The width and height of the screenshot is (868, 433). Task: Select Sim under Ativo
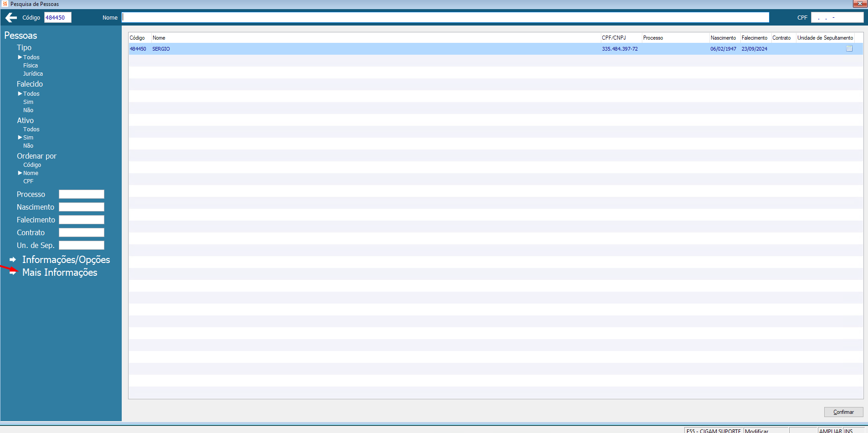[x=28, y=138]
